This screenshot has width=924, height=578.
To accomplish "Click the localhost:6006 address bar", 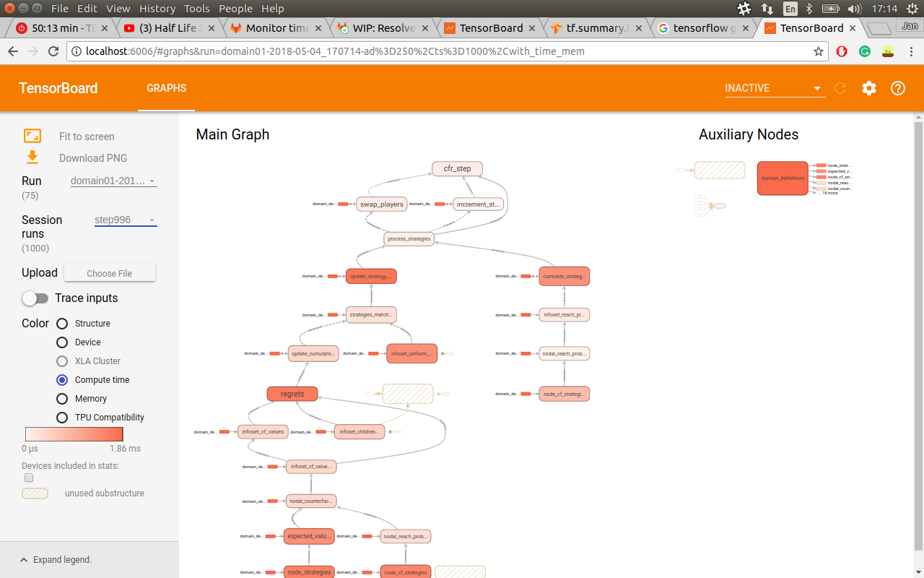I will pos(448,51).
